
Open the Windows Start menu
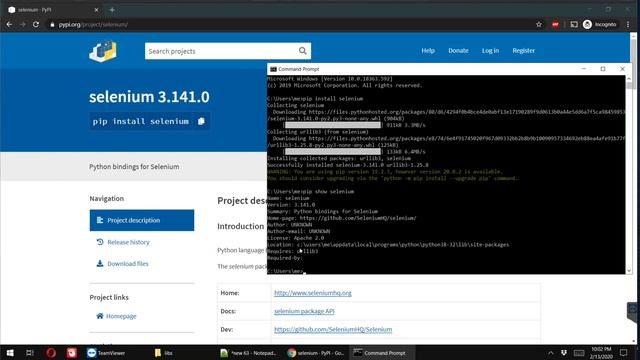coord(10,353)
